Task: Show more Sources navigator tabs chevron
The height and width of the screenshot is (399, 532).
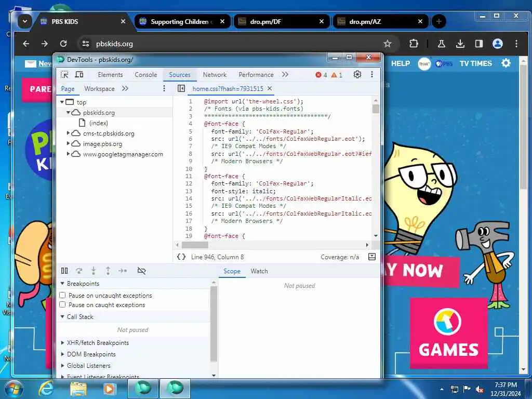Action: (125, 88)
